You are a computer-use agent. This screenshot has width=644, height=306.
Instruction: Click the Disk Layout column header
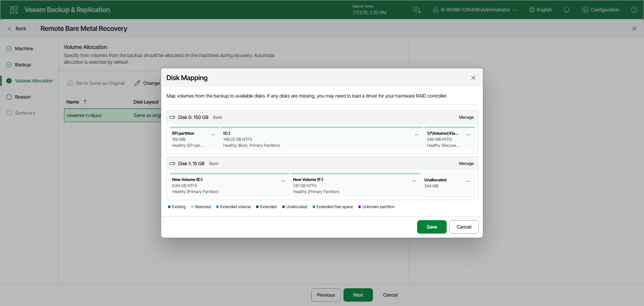(146, 102)
